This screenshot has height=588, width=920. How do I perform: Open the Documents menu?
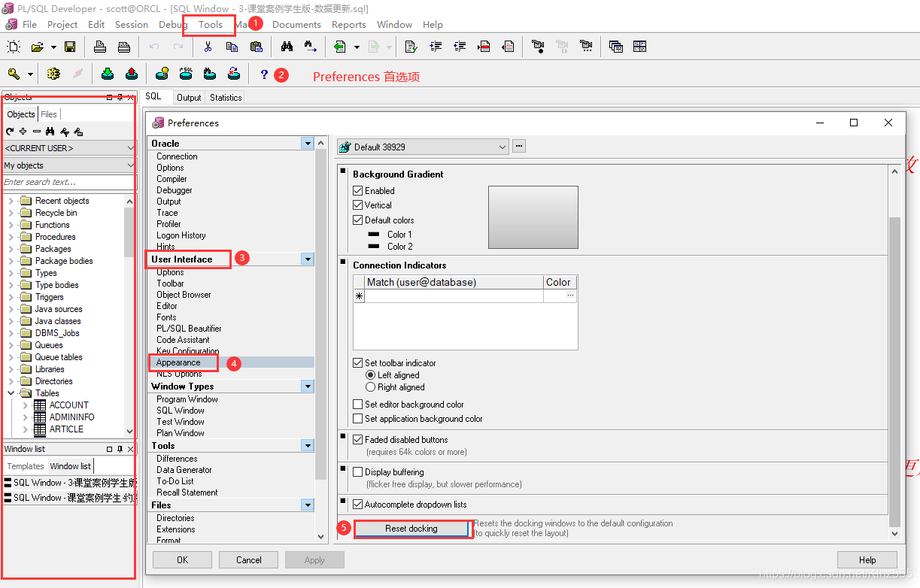tap(296, 24)
